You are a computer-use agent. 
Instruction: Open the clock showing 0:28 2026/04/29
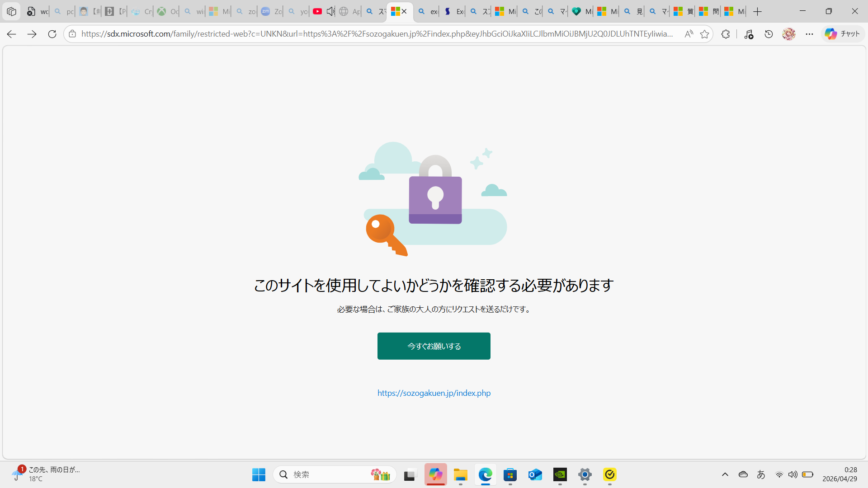pos(840,474)
